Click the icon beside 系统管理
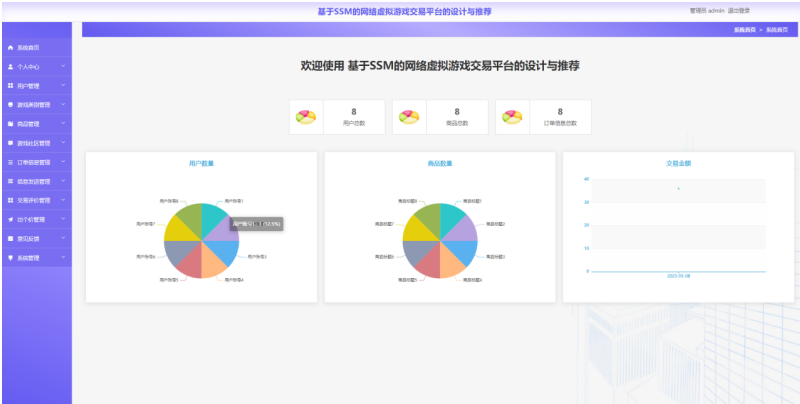 click(x=10, y=258)
